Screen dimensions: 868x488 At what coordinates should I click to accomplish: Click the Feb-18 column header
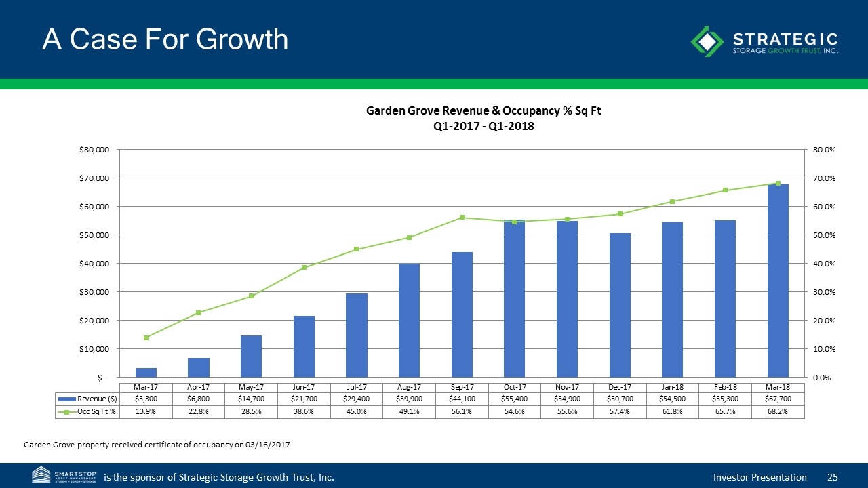(725, 387)
